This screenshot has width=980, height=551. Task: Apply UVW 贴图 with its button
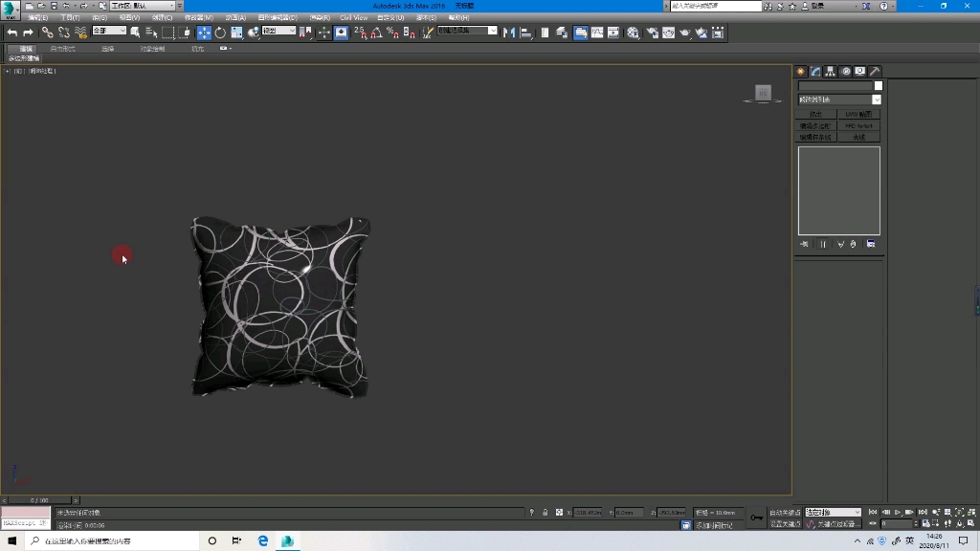click(x=859, y=114)
